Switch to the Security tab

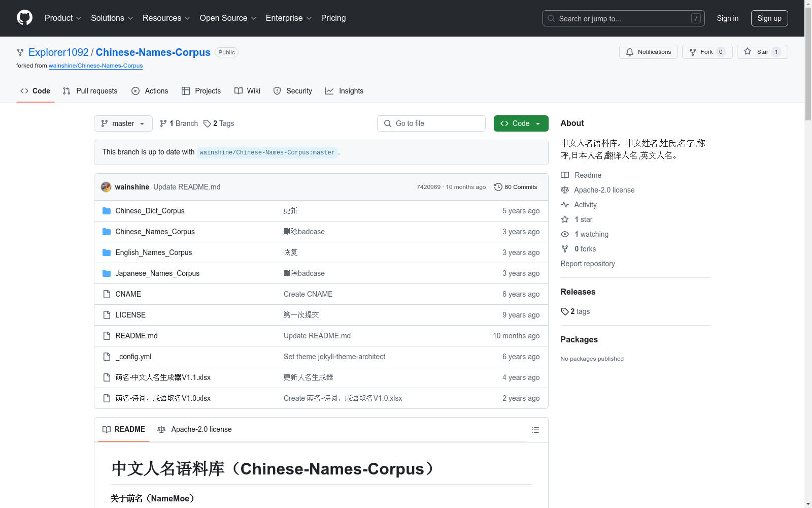[293, 91]
